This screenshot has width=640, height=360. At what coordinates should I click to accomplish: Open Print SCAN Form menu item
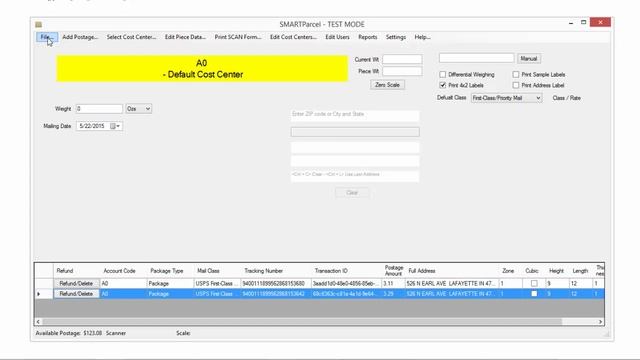coord(238,37)
